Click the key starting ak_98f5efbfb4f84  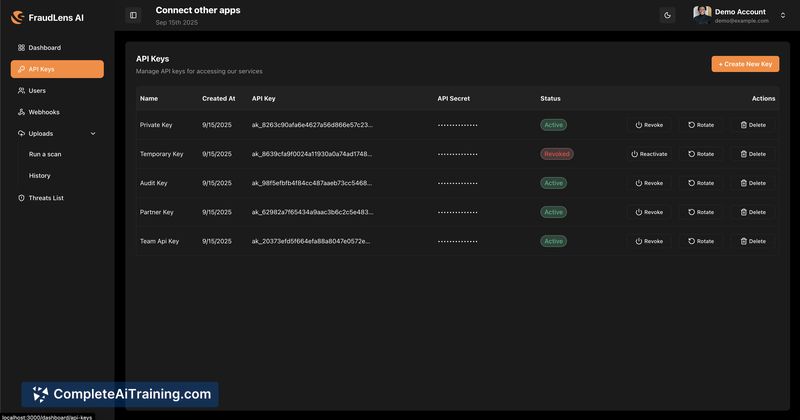pyautogui.click(x=312, y=183)
